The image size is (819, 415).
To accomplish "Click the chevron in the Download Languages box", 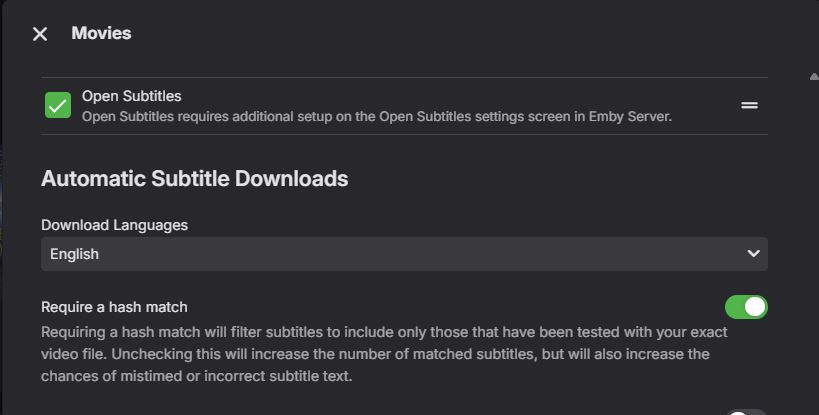I will pos(754,254).
